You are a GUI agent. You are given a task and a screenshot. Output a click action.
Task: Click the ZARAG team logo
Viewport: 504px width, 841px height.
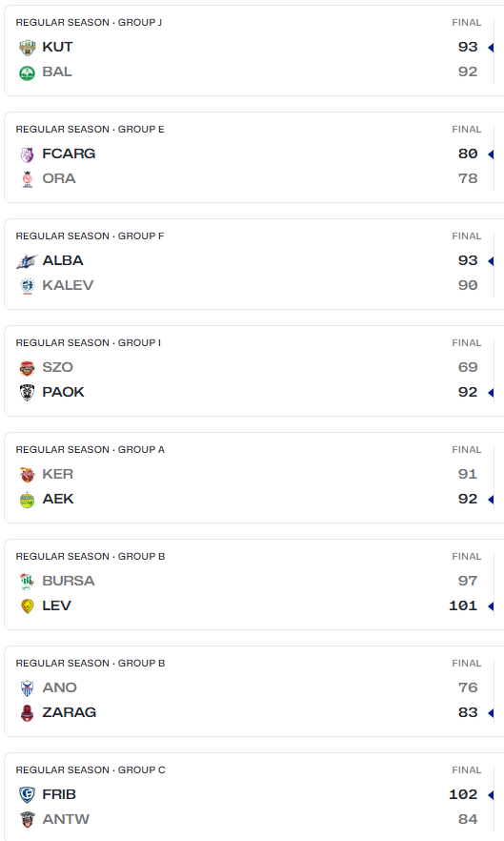pos(28,713)
